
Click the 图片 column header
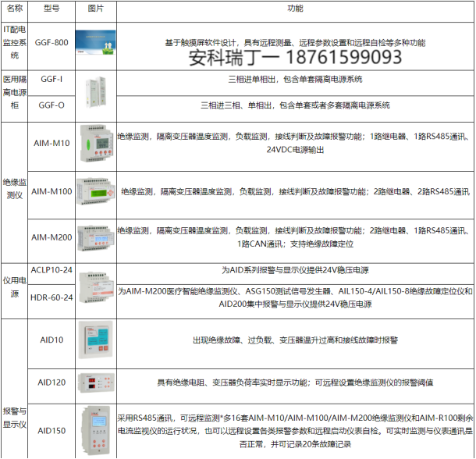pos(96,12)
